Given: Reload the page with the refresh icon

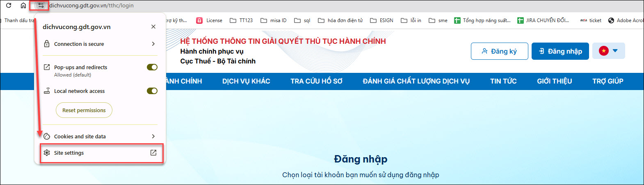Looking at the screenshot, I should pyautogui.click(x=9, y=6).
